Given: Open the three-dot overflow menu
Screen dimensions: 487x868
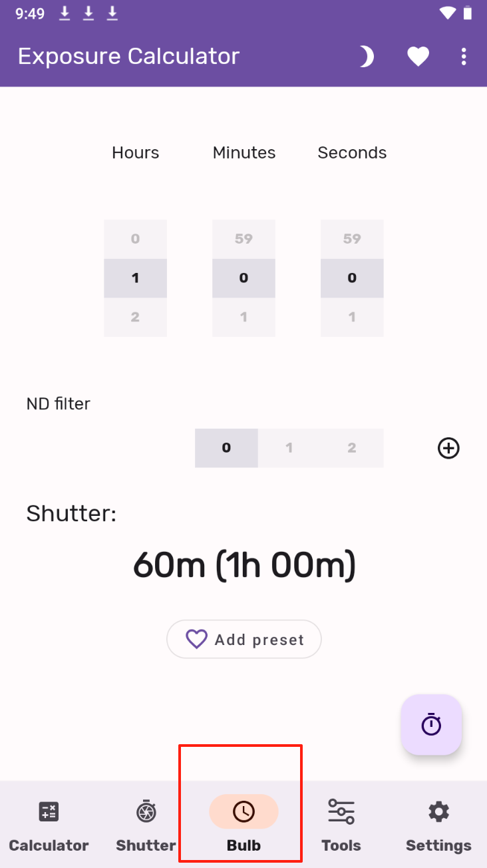Looking at the screenshot, I should [464, 57].
